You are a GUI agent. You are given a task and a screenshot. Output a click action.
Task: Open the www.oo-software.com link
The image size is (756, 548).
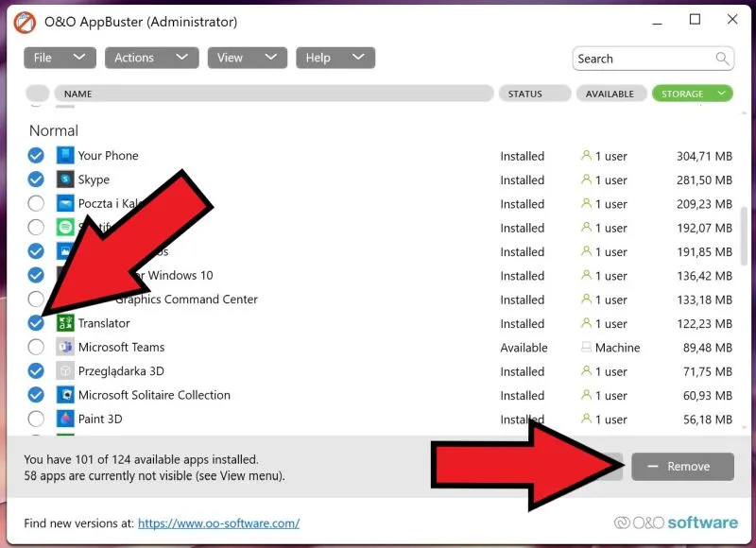click(219, 522)
